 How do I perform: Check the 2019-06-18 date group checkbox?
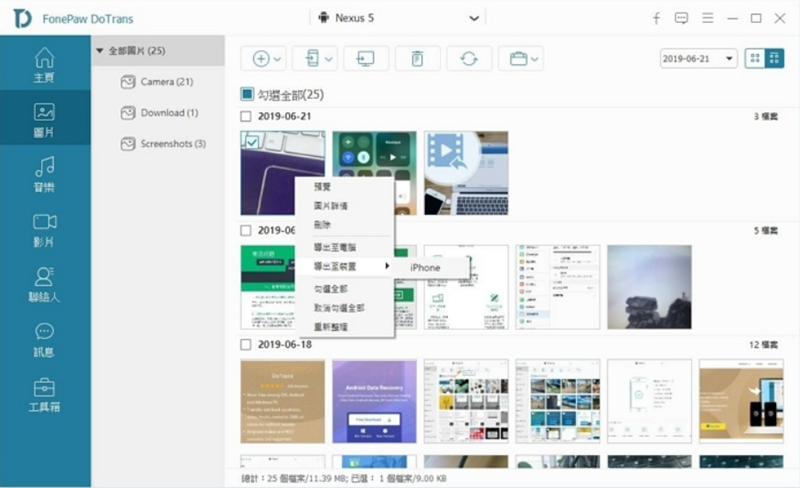[246, 345]
